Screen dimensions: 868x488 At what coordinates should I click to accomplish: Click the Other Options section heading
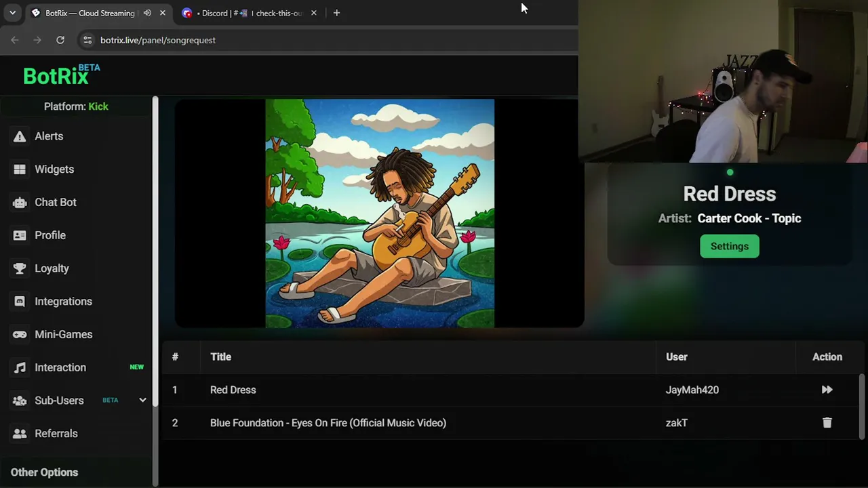pyautogui.click(x=44, y=472)
